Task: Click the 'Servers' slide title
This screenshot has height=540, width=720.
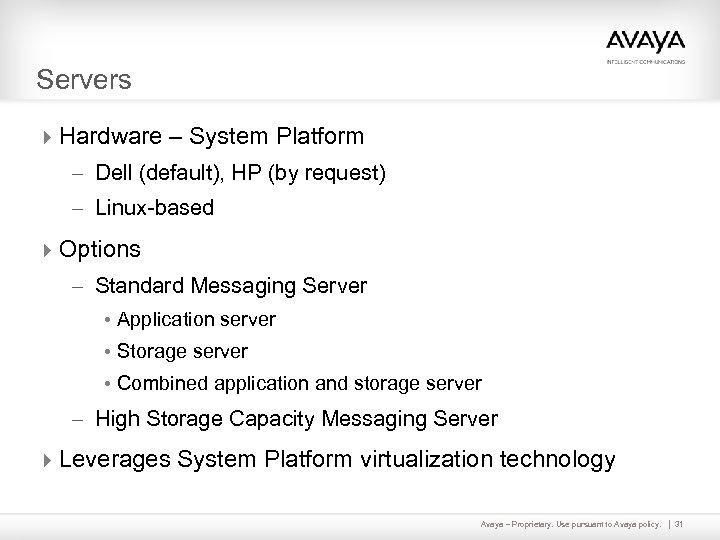Action: point(84,79)
